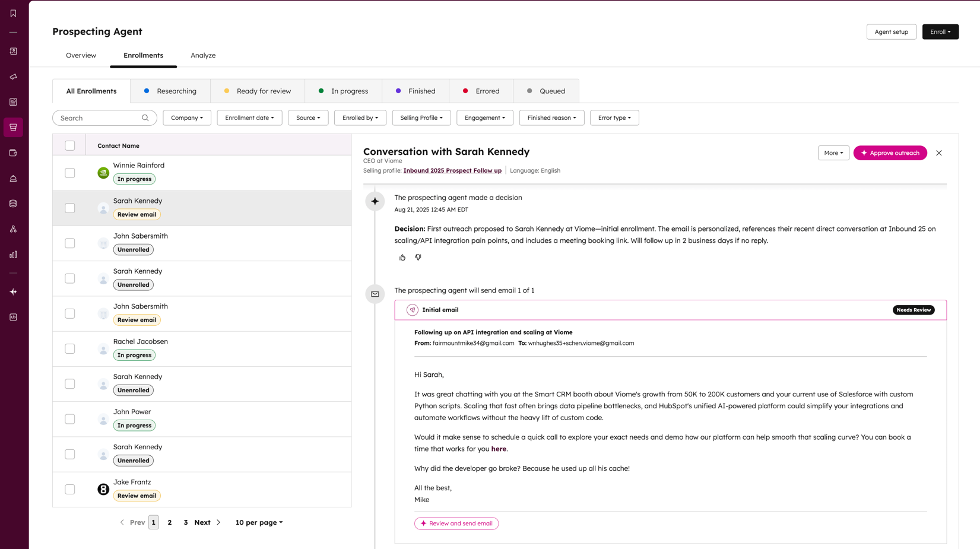Select the checkbox beside Jake Frantz
Screen dimensions: 980x549
click(x=70, y=489)
